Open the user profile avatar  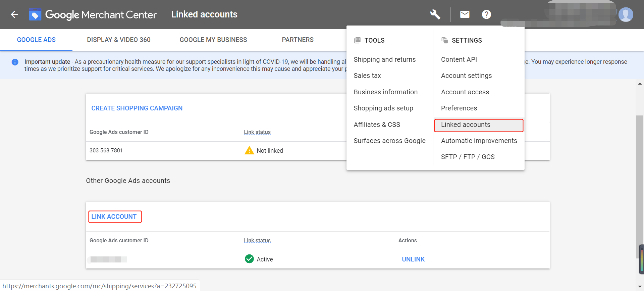(626, 14)
